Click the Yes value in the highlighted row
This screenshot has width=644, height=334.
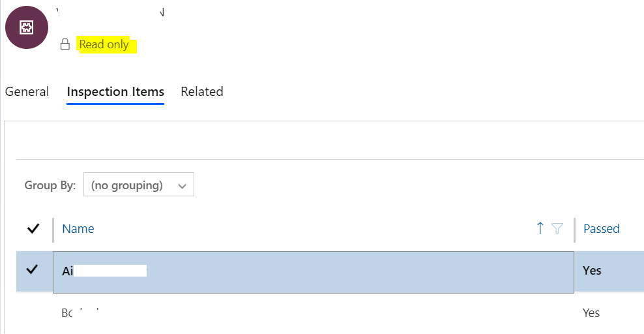[592, 270]
